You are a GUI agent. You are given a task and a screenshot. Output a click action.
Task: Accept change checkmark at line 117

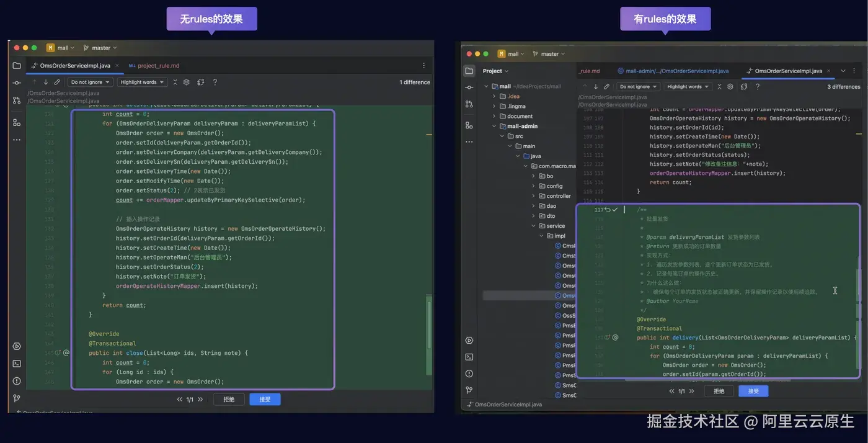pyautogui.click(x=616, y=210)
